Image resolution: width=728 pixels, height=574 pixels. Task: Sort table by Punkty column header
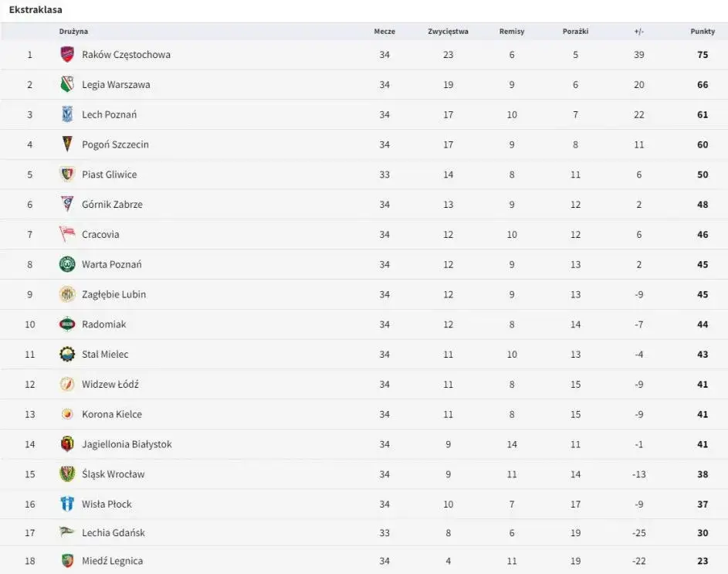tap(703, 31)
